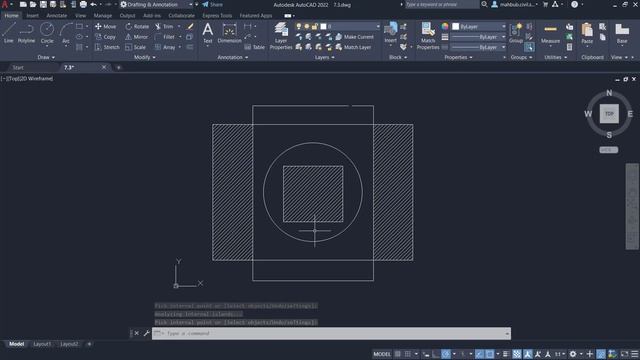Viewport: 640px width, 360px height.
Task: Toggle object snap in status bar
Action: (489, 354)
